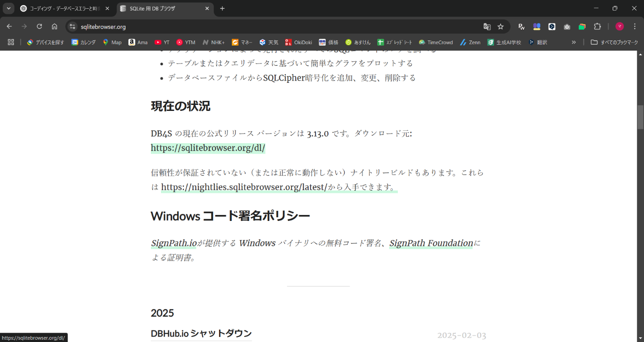
Task: Open the tab search dropdown arrow
Action: pyautogui.click(x=8, y=8)
